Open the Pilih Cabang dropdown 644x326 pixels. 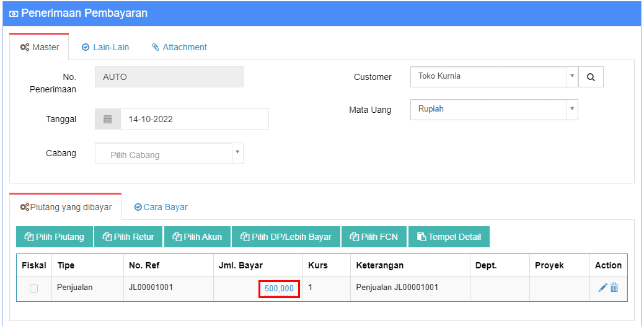pos(169,154)
